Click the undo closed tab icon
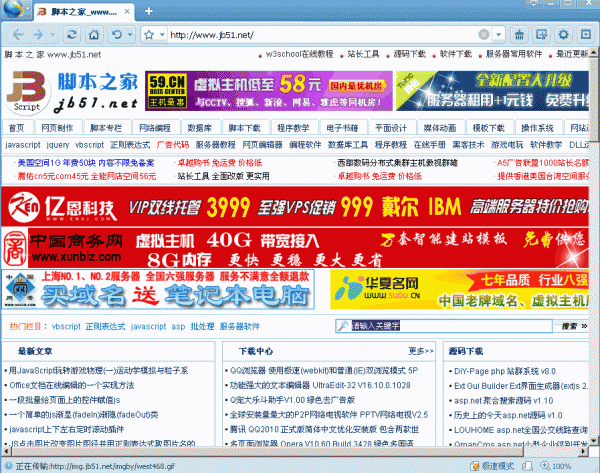 pyautogui.click(x=117, y=35)
